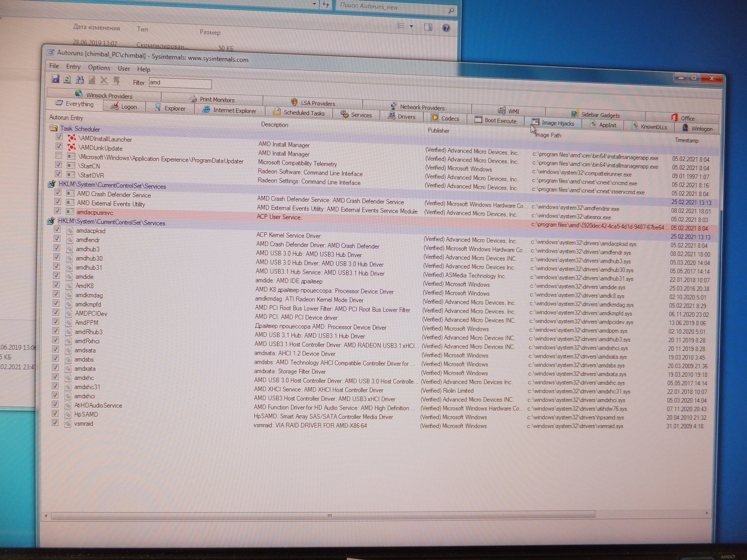Toggle the amdkmdag driver checkbox

pos(56,294)
